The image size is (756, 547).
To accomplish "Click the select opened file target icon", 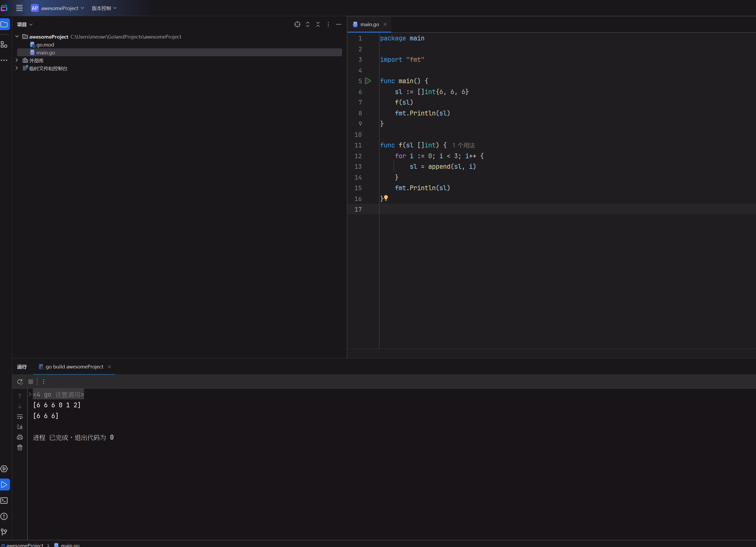I will click(x=297, y=24).
